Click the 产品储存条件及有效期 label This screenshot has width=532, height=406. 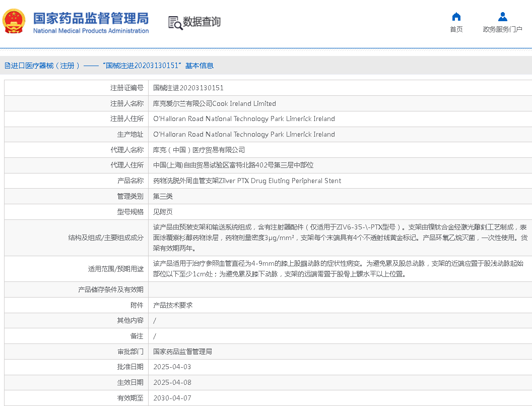[111, 290]
